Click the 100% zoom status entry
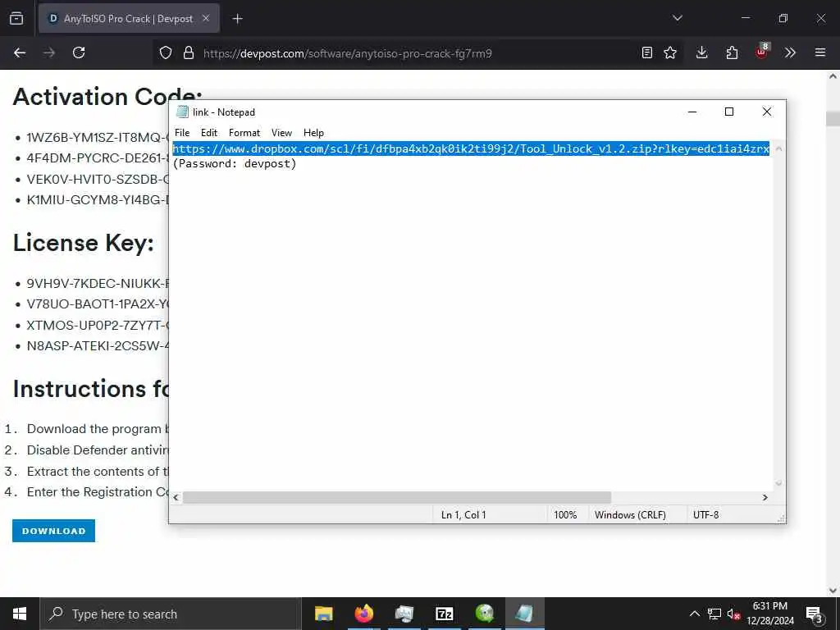Viewport: 840px width, 630px height. pos(565,515)
